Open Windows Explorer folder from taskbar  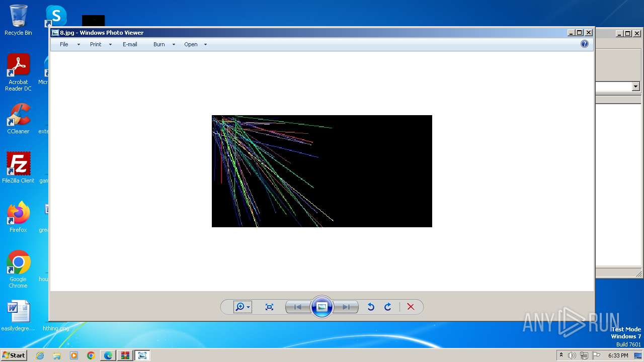(x=57, y=355)
